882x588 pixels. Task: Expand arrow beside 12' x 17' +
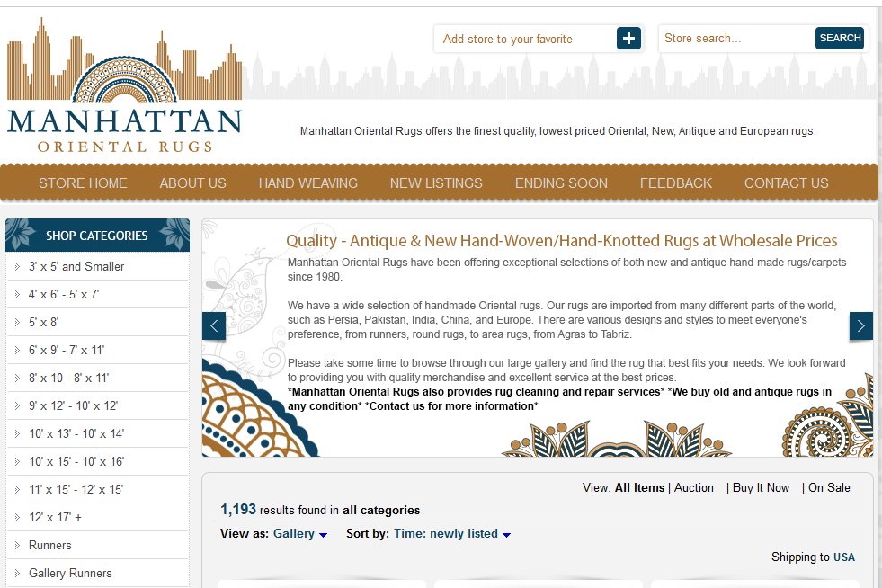[x=17, y=517]
